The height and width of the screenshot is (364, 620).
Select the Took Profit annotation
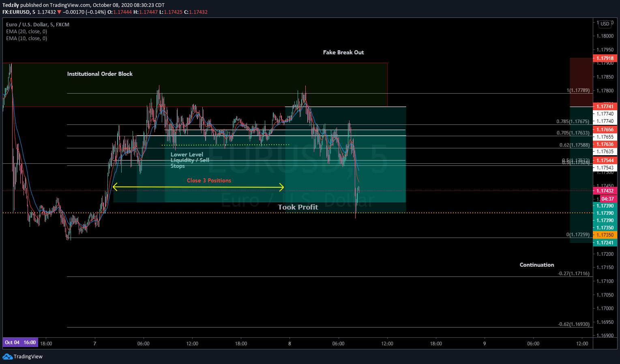(x=298, y=207)
